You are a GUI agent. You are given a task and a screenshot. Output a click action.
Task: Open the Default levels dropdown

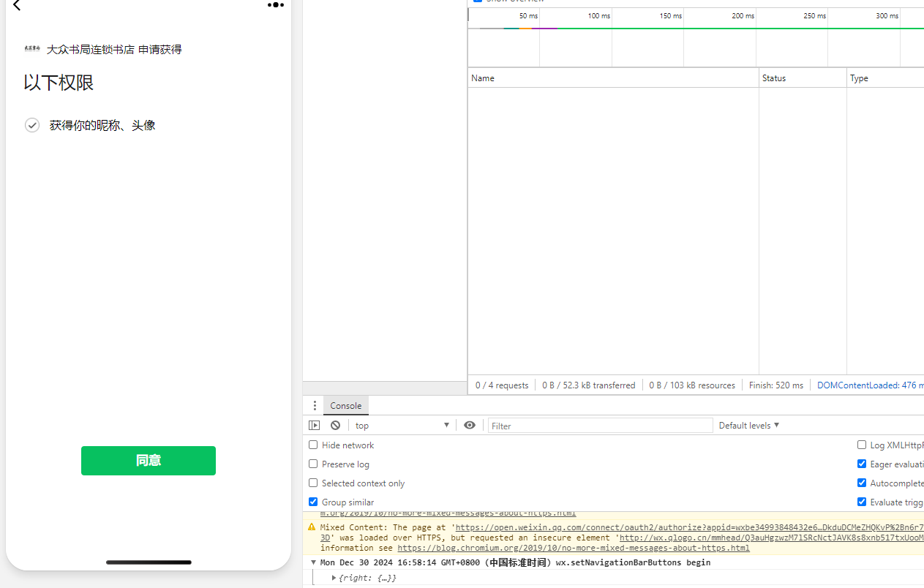click(749, 426)
